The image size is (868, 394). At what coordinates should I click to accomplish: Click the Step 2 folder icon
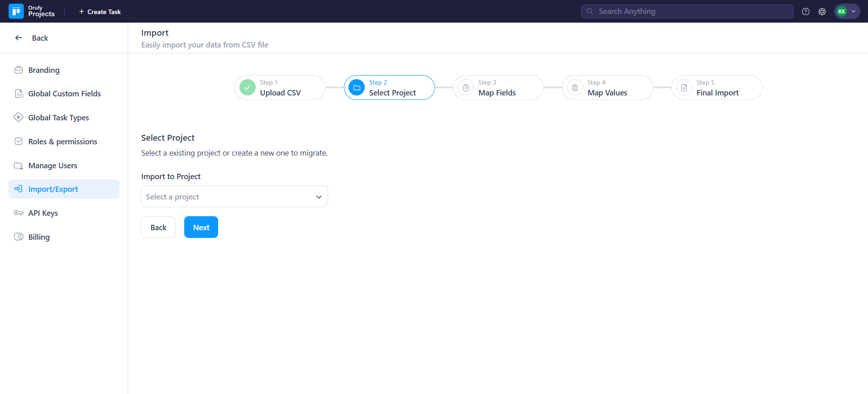click(x=357, y=88)
